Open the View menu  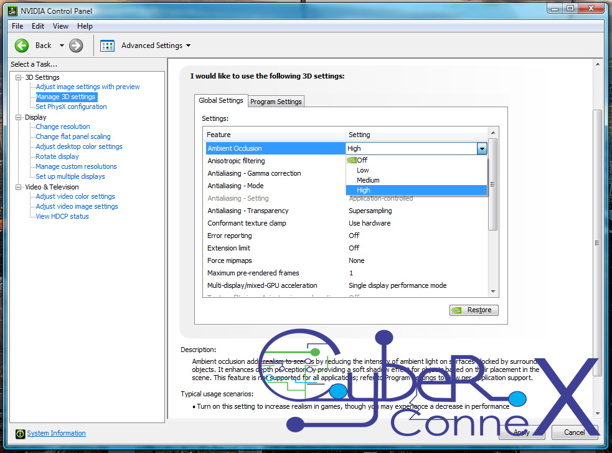click(60, 26)
